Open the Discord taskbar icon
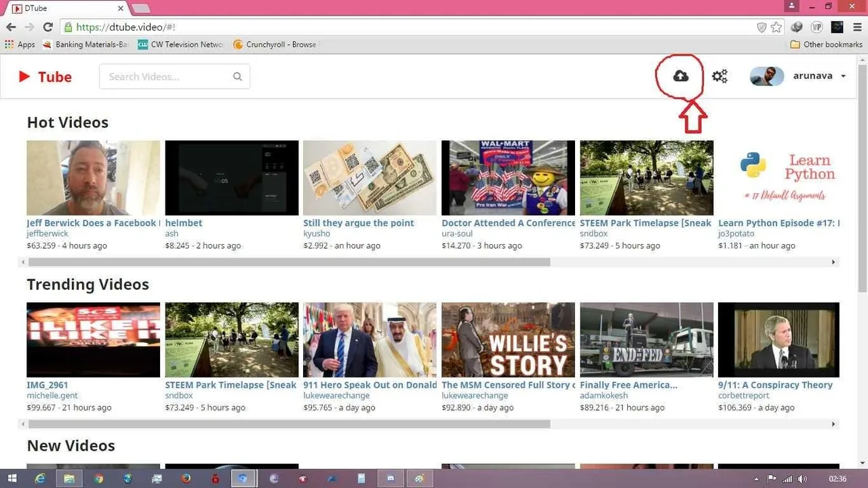 [x=390, y=479]
